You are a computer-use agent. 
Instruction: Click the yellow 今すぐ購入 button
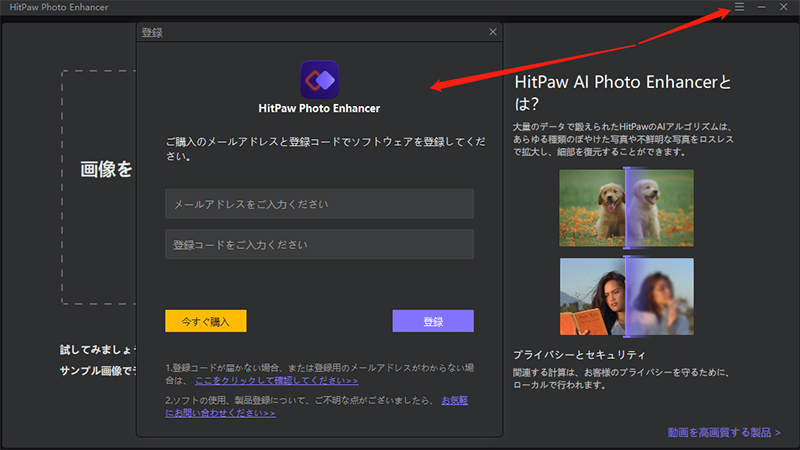pyautogui.click(x=206, y=321)
